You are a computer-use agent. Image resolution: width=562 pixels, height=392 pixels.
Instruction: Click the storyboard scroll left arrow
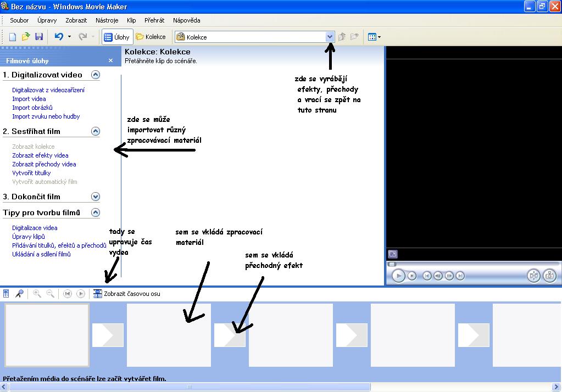click(x=4, y=387)
